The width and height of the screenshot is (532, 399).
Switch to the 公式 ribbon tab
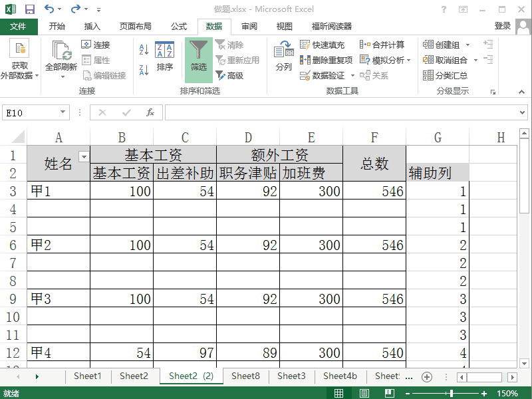178,27
